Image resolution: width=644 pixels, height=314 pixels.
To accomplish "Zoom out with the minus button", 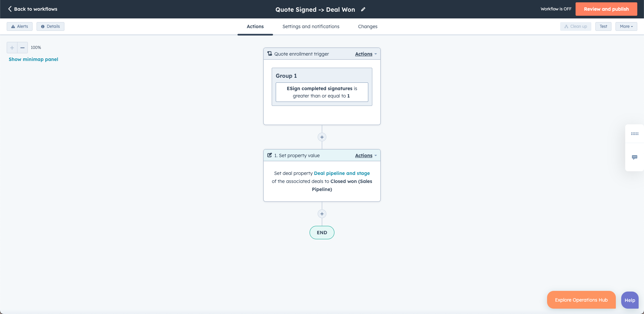I will click(x=22, y=48).
